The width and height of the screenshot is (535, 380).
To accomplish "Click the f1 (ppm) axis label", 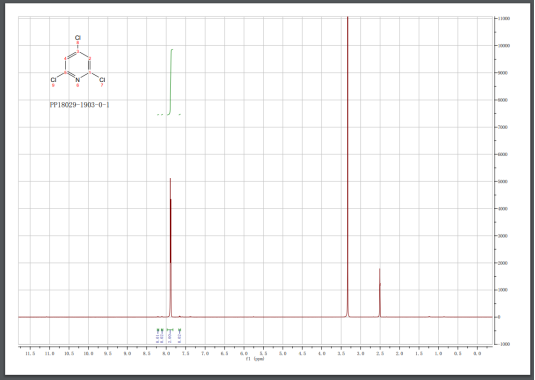I will [x=255, y=359].
